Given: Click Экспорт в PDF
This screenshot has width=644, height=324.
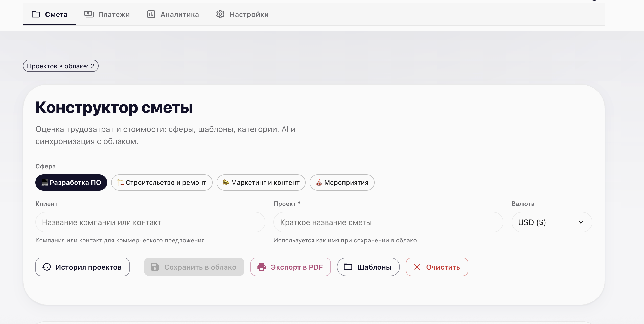Looking at the screenshot, I should click(x=291, y=267).
